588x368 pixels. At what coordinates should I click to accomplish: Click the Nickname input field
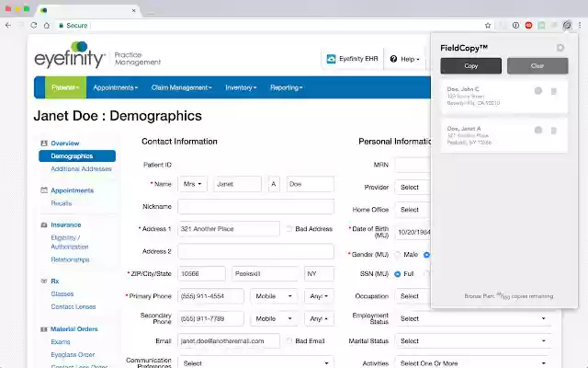[x=255, y=206]
